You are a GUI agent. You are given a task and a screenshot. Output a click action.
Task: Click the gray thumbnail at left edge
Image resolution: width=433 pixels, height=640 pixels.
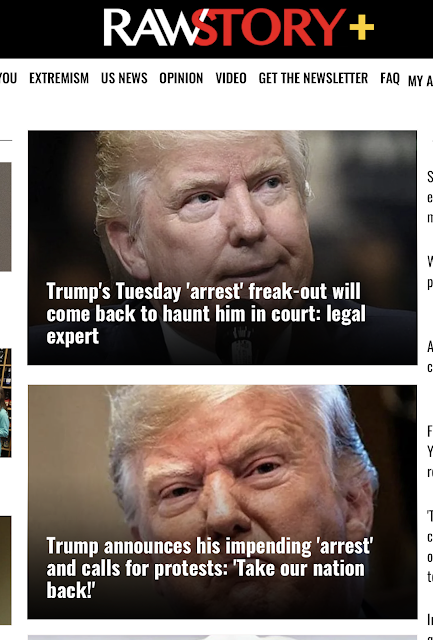click(x=6, y=217)
